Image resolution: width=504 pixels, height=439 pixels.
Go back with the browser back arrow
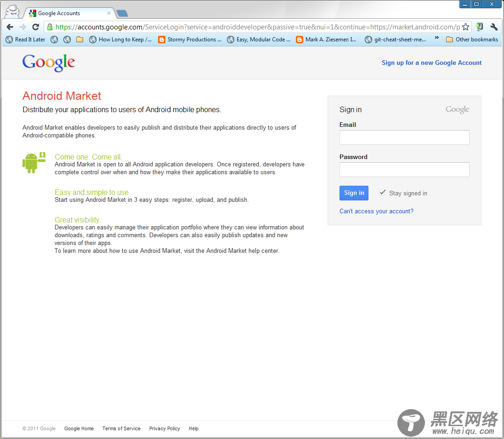[10, 27]
